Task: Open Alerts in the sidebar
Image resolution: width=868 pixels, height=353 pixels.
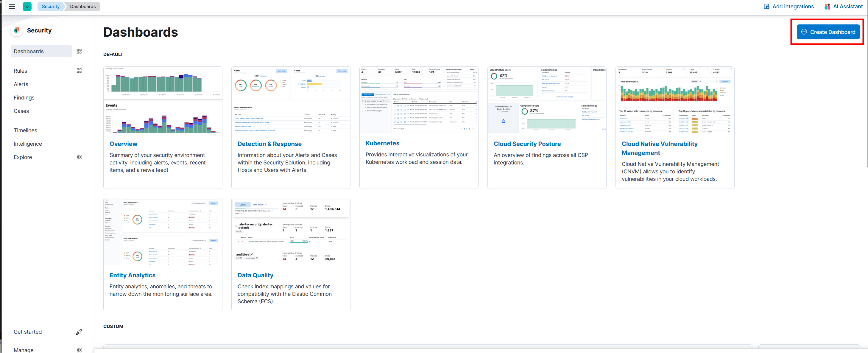Action: [21, 84]
